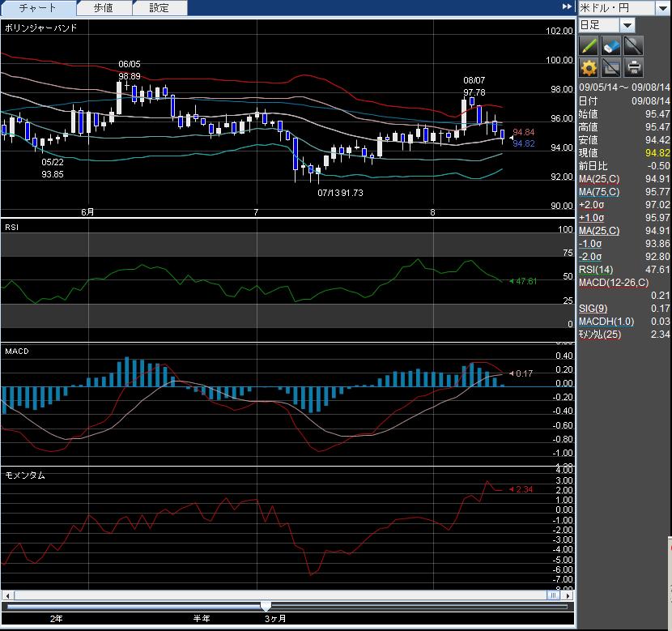Select the チャート tab
Viewport: 672px width, 631px height.
coord(38,8)
